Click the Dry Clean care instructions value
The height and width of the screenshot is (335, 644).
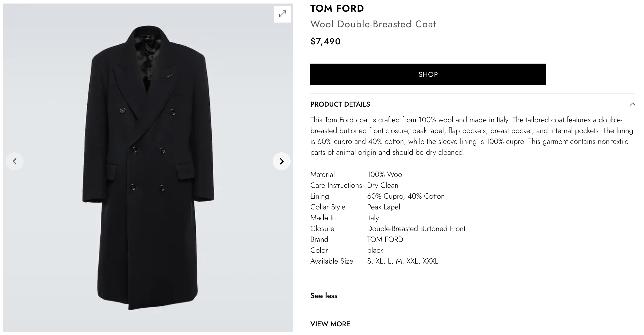[x=383, y=185]
